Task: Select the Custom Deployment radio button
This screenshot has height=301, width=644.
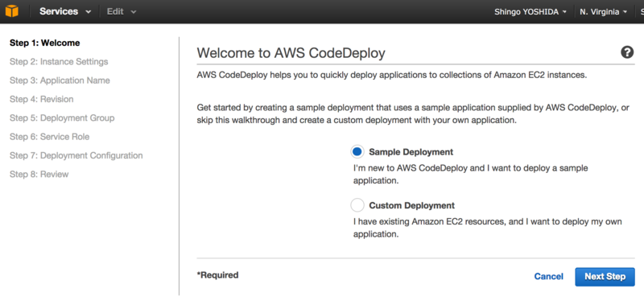Action: click(x=357, y=205)
